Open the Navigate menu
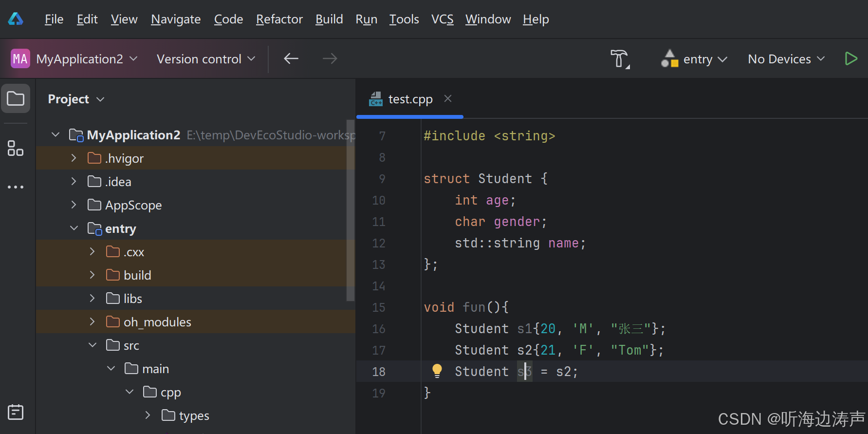868x434 pixels. pos(176,19)
